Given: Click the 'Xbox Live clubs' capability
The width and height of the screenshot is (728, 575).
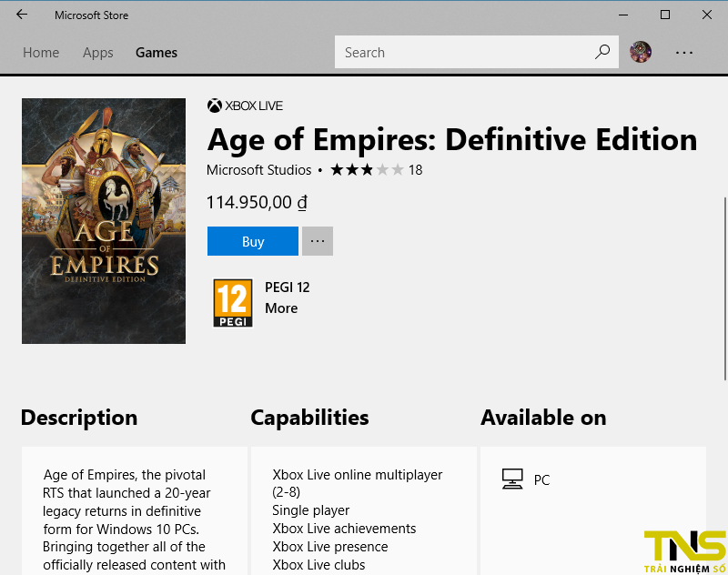Looking at the screenshot, I should click(x=318, y=565).
